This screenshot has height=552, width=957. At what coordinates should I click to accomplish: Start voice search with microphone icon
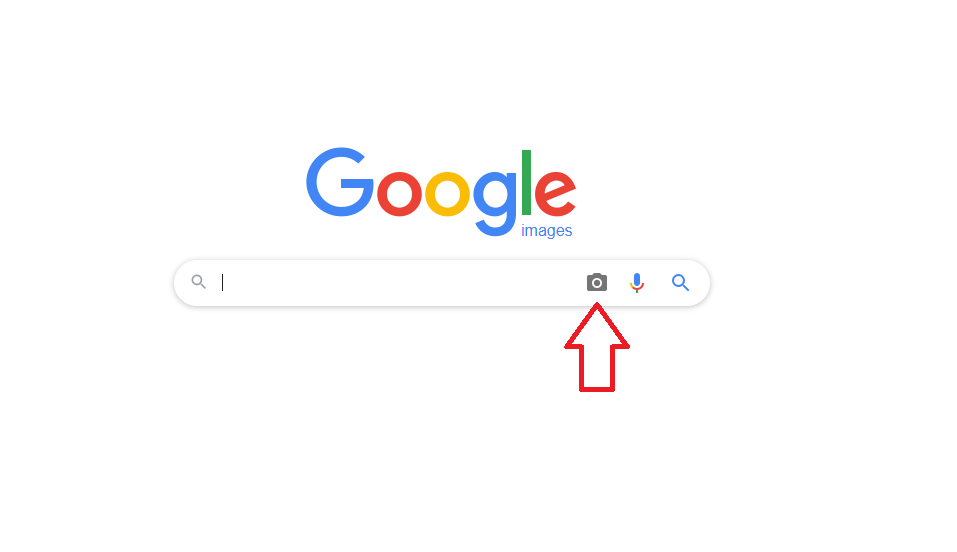coord(637,283)
